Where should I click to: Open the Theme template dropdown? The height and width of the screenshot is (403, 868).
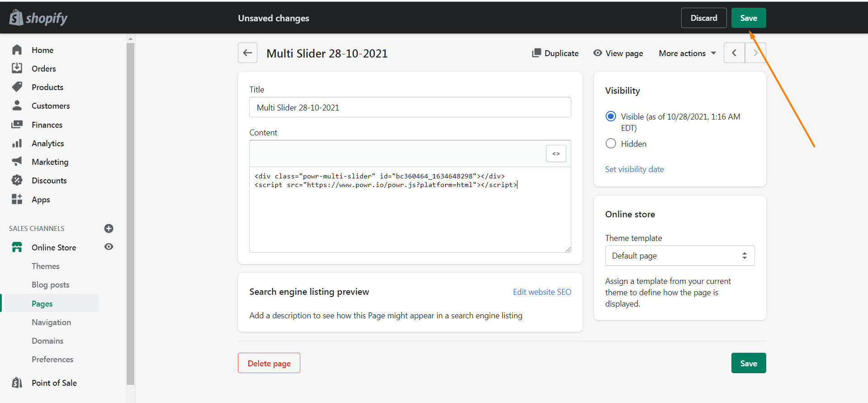coord(680,256)
